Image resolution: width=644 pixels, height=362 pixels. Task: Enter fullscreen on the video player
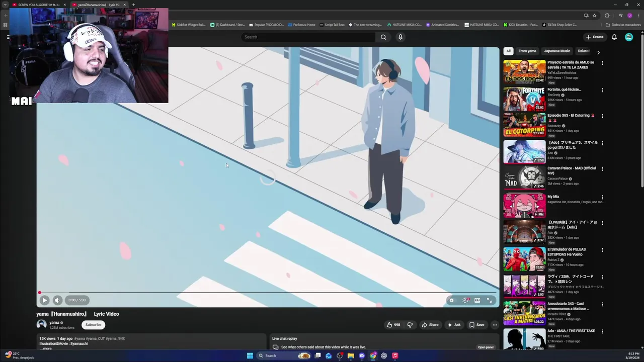(x=489, y=300)
